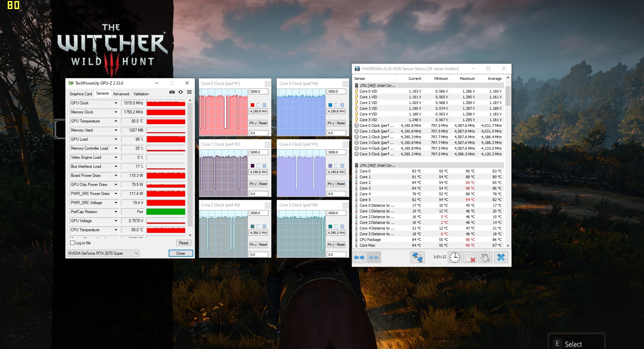Click the GPU-Z title bar app icon
644x349 pixels.
coord(71,83)
